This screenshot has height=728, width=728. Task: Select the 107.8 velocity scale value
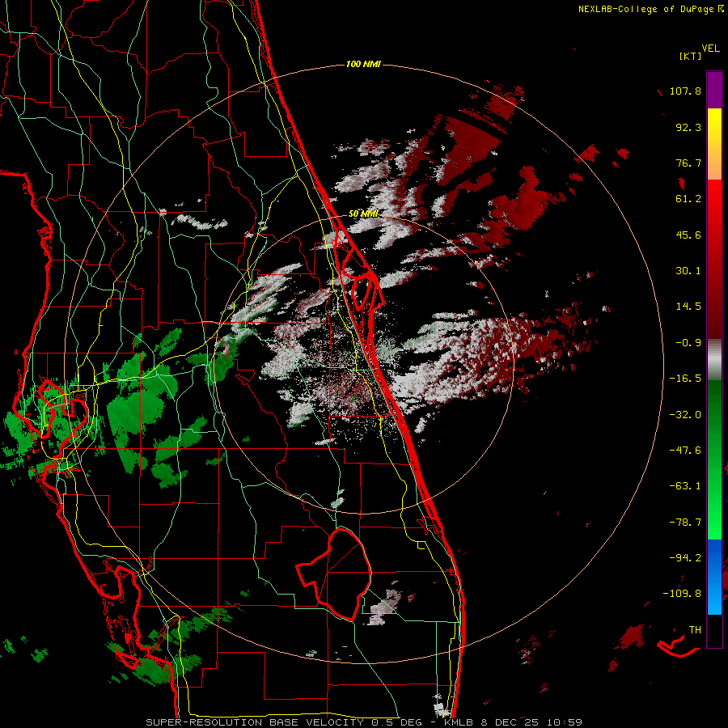[685, 91]
